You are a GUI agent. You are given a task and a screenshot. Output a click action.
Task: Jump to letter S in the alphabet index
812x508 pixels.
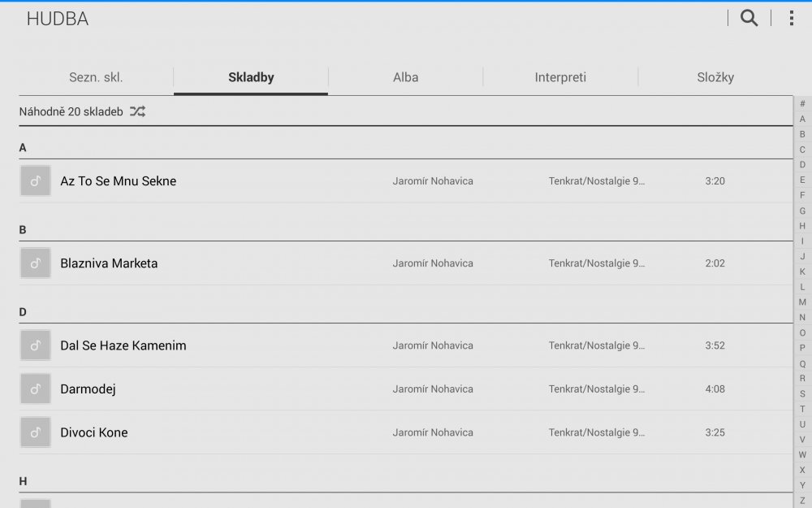[802, 393]
